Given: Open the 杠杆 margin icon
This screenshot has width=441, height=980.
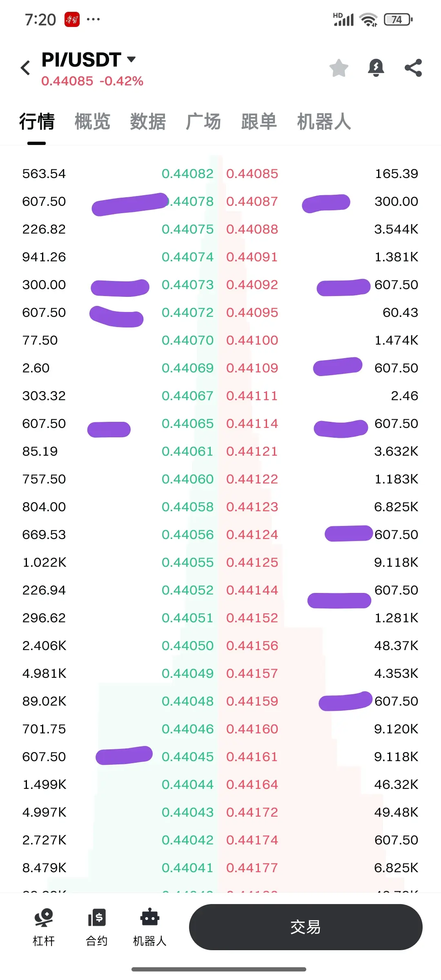Looking at the screenshot, I should pyautogui.click(x=44, y=927).
